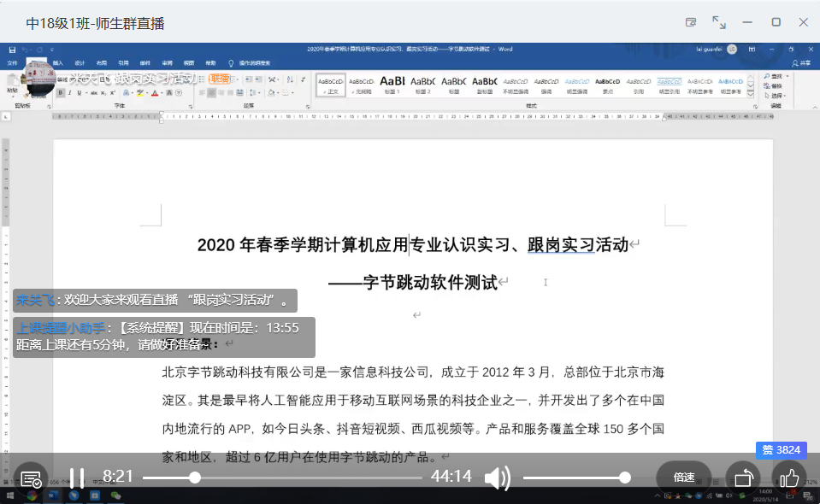The height and width of the screenshot is (504, 820).
Task: Adjust the volume slider handle
Action: (x=625, y=478)
